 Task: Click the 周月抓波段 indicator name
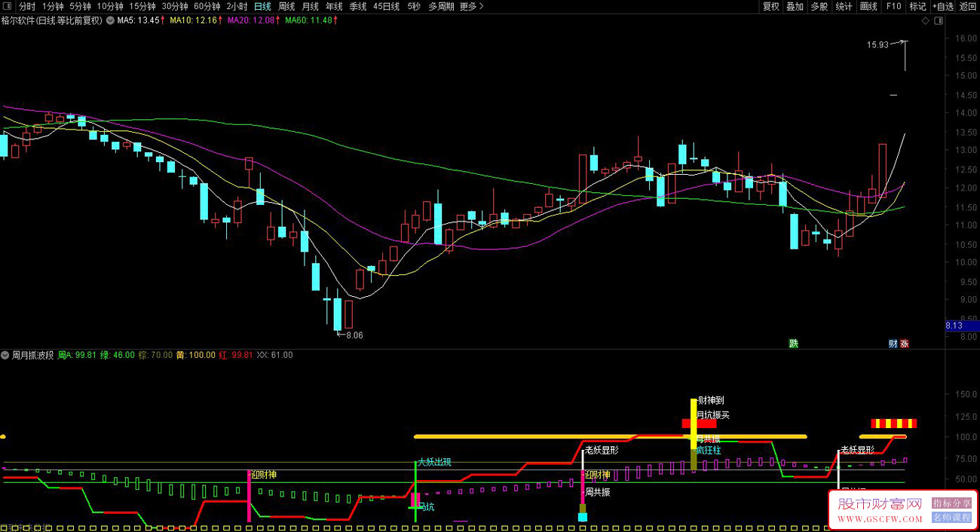[32, 354]
